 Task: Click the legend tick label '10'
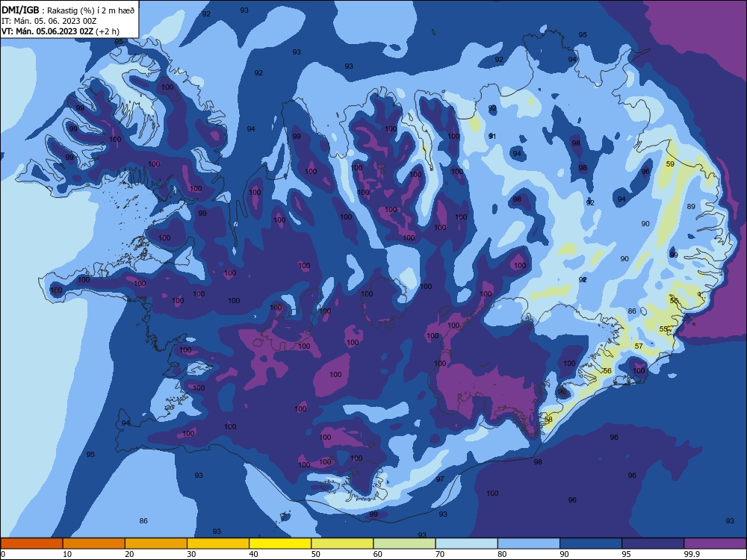coord(67,554)
